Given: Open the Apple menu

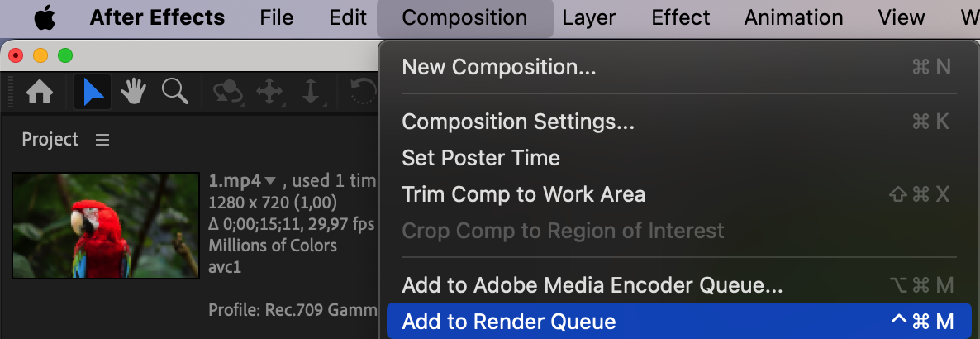Looking at the screenshot, I should 45,17.
